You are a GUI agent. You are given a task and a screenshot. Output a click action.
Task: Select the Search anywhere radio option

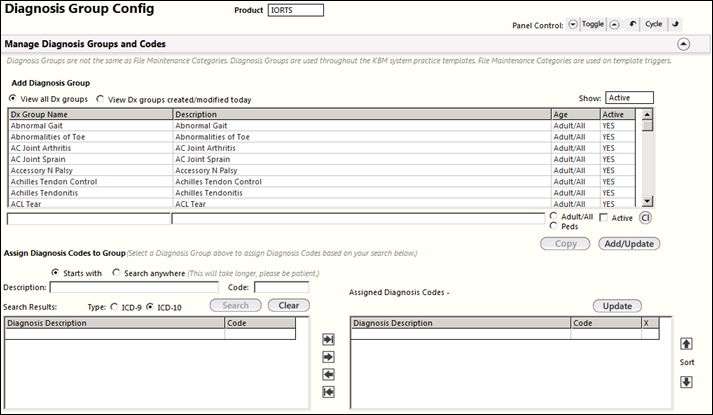pos(116,272)
